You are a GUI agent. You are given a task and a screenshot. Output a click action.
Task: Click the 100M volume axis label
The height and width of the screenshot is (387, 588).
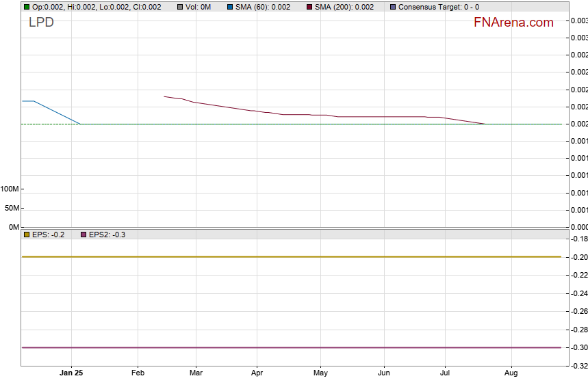coord(10,189)
